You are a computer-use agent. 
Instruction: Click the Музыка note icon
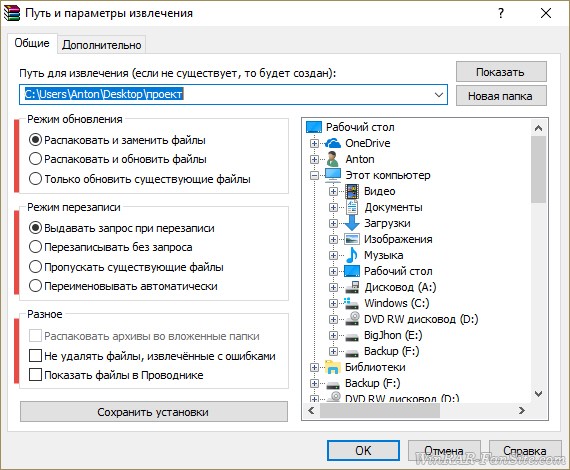pyautogui.click(x=352, y=255)
